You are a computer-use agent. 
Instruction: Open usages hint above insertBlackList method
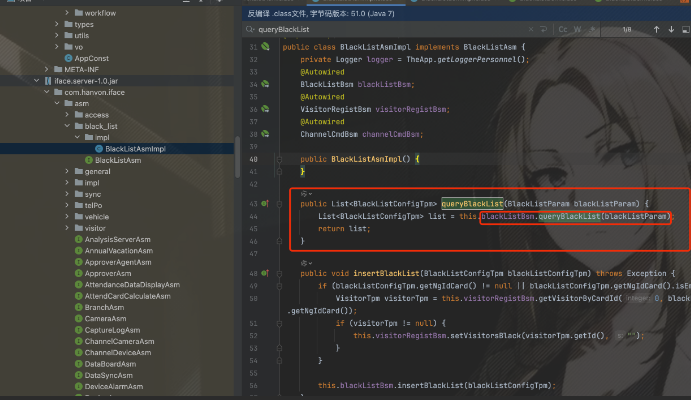point(306,263)
